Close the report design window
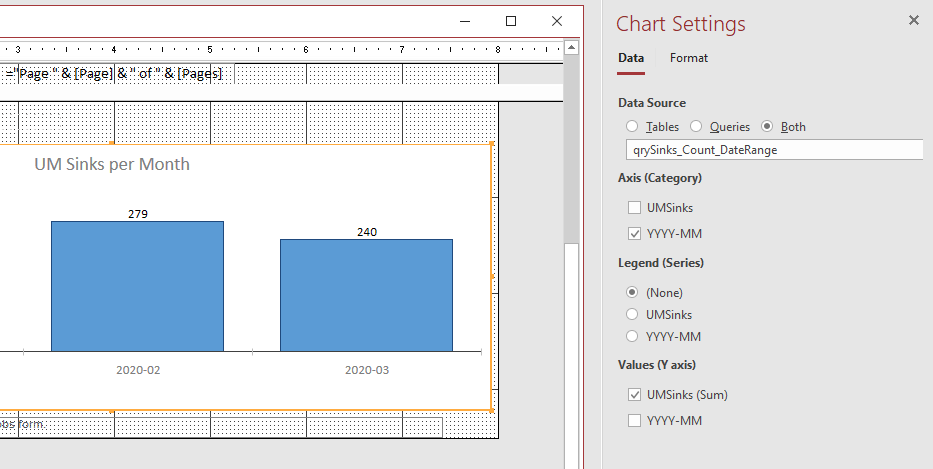Image resolution: width=933 pixels, height=469 pixels. click(556, 21)
